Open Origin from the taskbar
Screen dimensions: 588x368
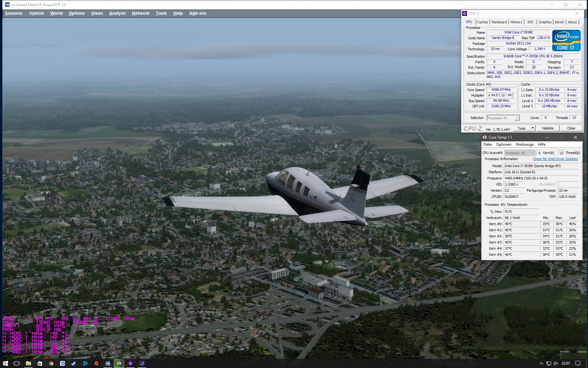(96, 363)
